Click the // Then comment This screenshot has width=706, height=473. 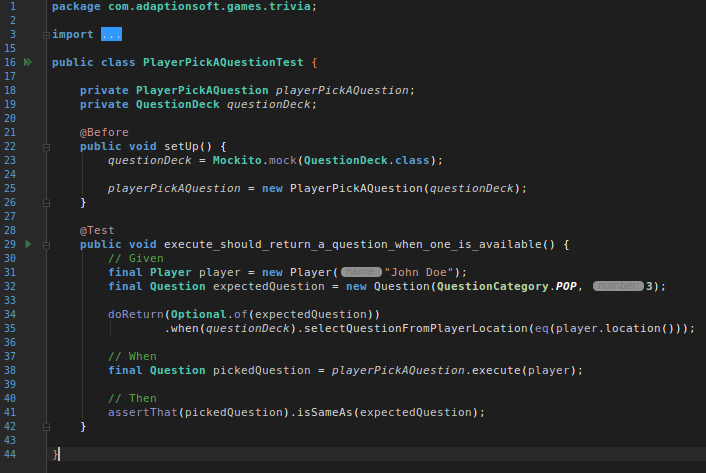click(x=132, y=398)
